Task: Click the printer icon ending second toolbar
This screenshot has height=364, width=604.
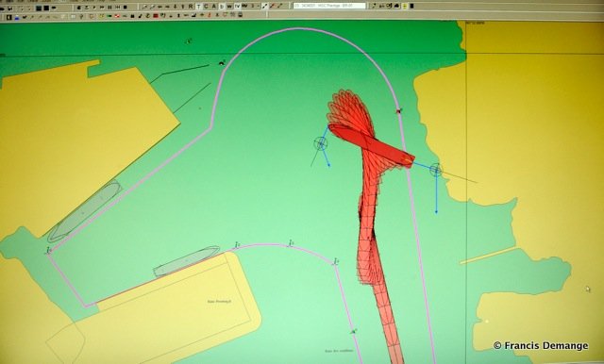Action: (240, 15)
